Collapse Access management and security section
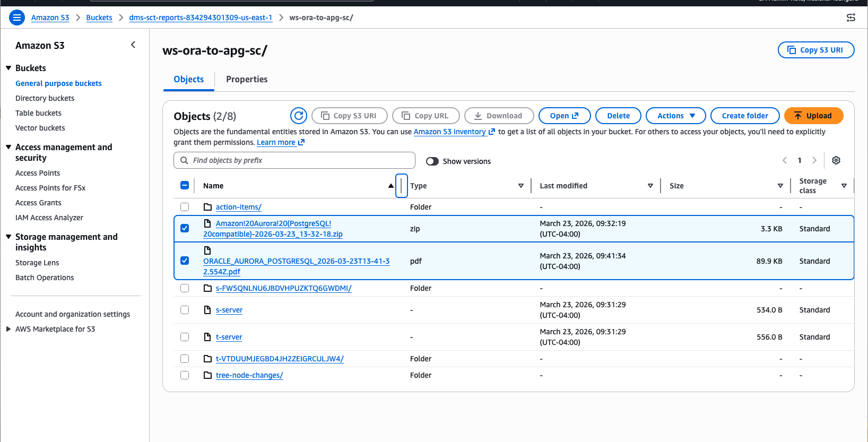This screenshot has height=442, width=868. (8, 147)
